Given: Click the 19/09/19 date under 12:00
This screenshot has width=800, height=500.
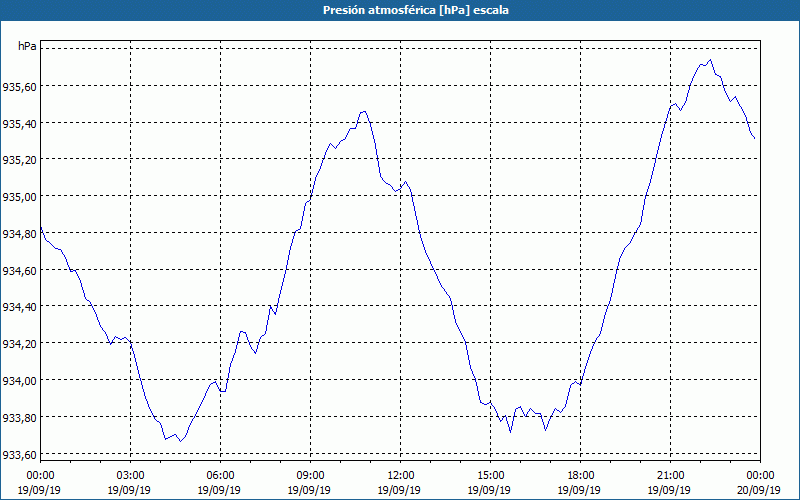Looking at the screenshot, I should point(399,490).
